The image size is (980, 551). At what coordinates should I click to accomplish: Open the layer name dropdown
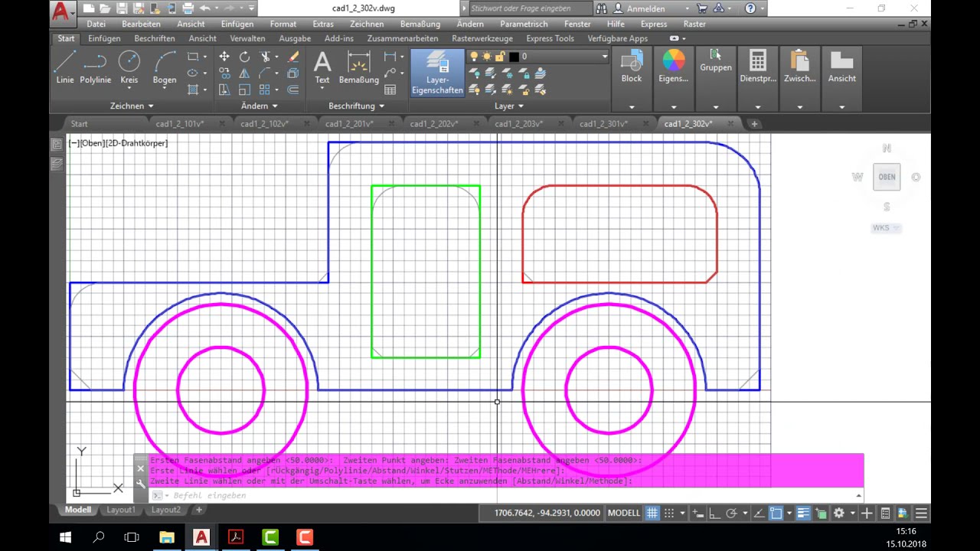click(604, 57)
